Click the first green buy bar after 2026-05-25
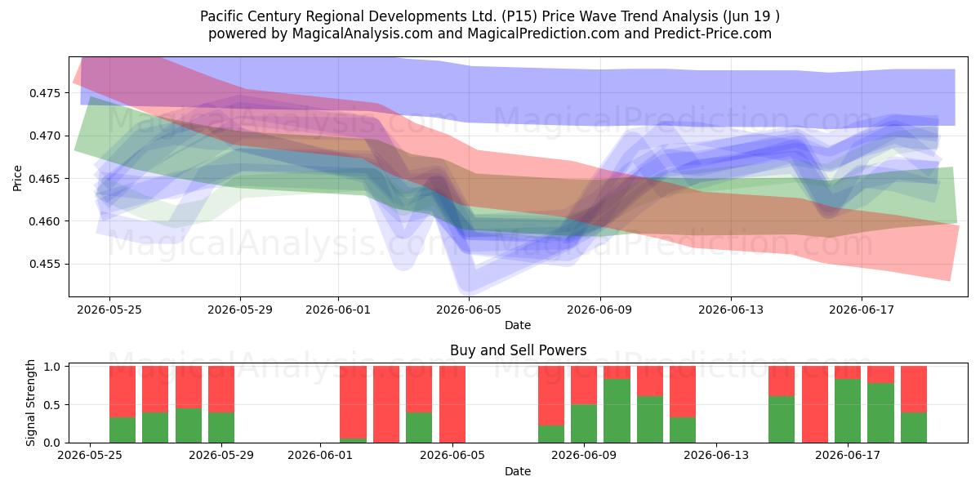 pos(122,430)
